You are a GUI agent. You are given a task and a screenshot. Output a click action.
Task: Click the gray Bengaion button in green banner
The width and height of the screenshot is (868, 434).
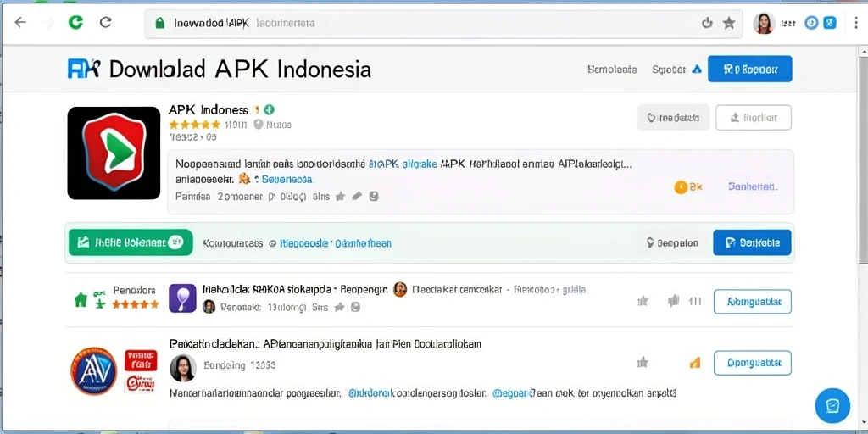click(672, 242)
